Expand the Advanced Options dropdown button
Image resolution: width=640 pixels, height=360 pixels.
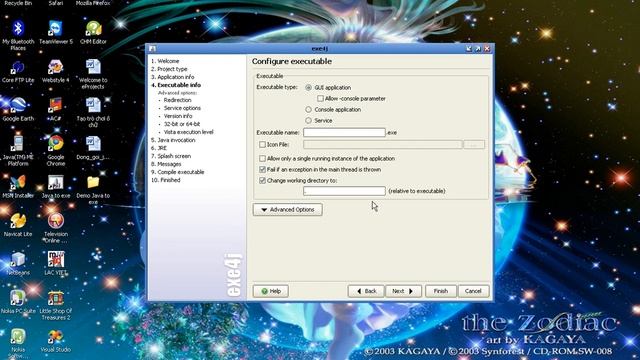[287, 209]
